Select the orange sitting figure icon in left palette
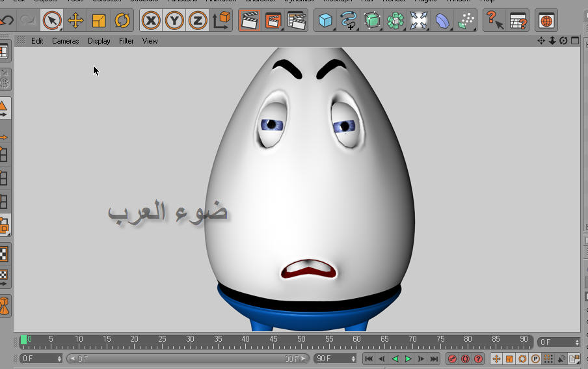The height and width of the screenshot is (369, 588). point(4,306)
